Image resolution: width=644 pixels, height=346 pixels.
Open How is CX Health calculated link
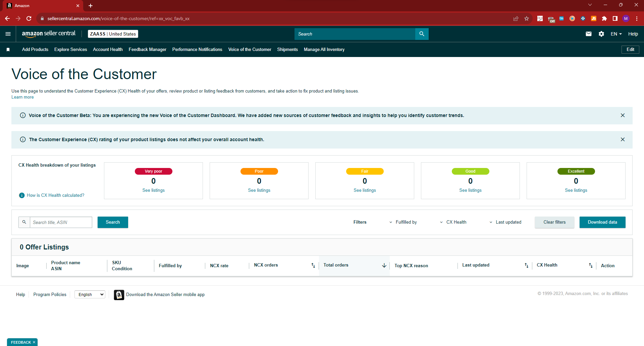pyautogui.click(x=56, y=195)
